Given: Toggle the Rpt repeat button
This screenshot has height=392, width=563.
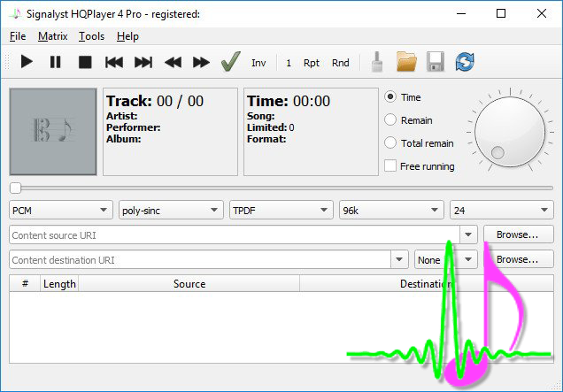Looking at the screenshot, I should coord(311,63).
